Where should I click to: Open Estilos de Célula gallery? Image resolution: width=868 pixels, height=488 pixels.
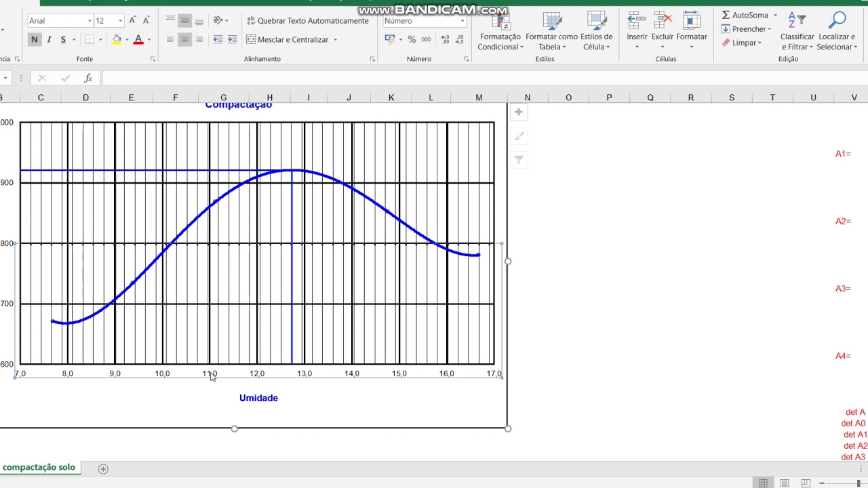(x=596, y=32)
